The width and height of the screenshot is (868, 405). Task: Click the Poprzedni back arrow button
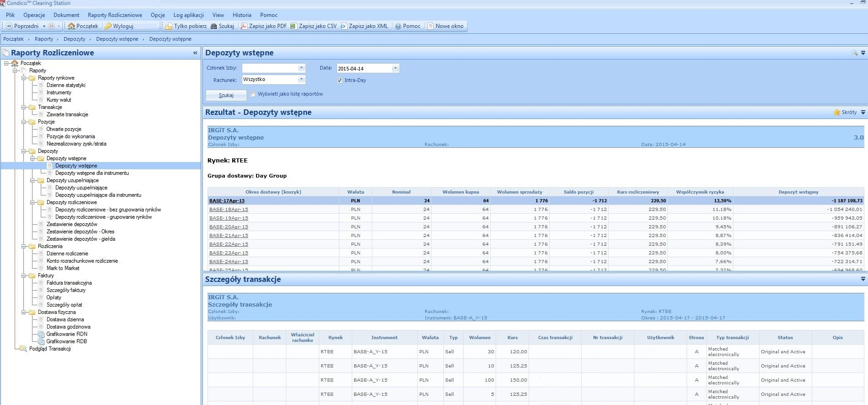click(22, 26)
